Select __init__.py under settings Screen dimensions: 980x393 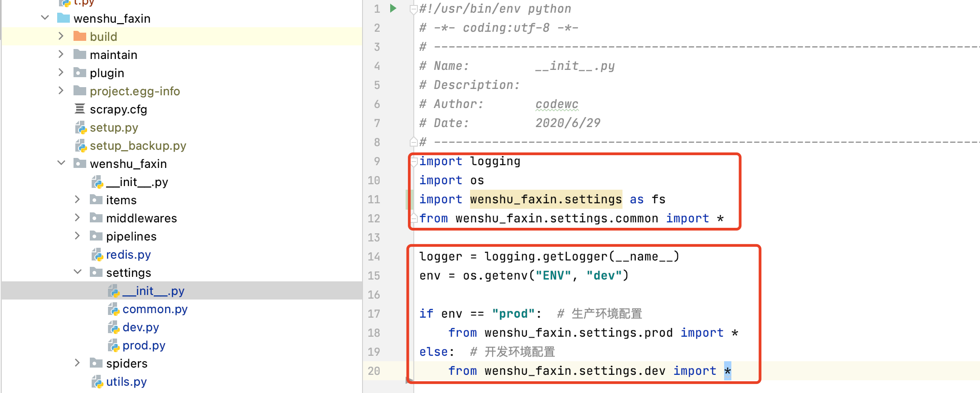pos(153,291)
